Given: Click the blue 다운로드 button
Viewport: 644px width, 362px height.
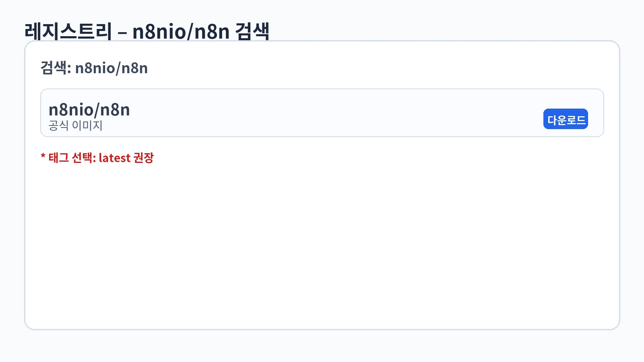Looking at the screenshot, I should [x=566, y=119].
